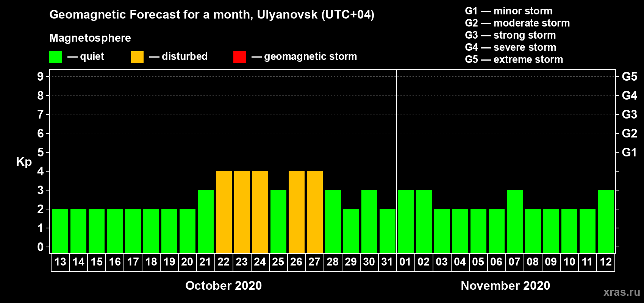Click the orange bar for October 27
The height and width of the screenshot is (303, 644).
(315, 212)
